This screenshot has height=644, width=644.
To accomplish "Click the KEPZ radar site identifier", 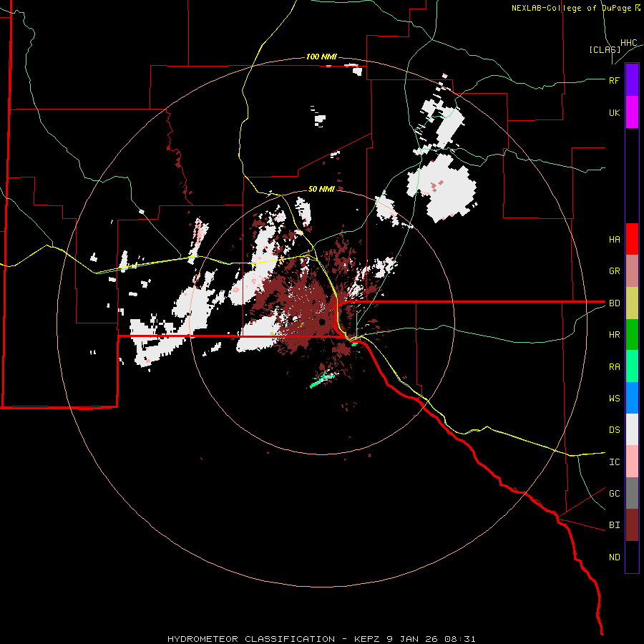I will click(x=366, y=639).
